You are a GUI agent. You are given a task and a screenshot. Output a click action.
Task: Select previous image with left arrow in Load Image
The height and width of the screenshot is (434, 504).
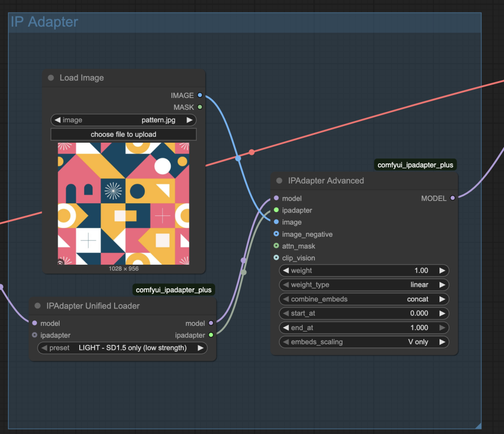57,120
